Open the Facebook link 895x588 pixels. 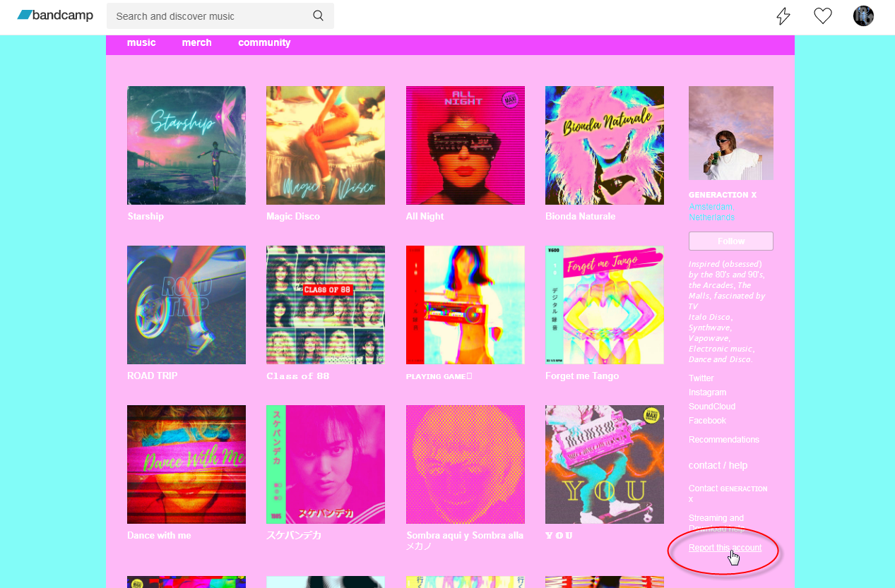click(707, 421)
